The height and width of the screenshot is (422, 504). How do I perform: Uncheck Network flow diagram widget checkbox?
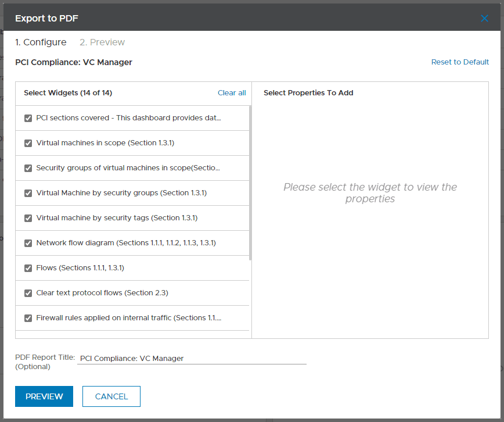tap(28, 244)
